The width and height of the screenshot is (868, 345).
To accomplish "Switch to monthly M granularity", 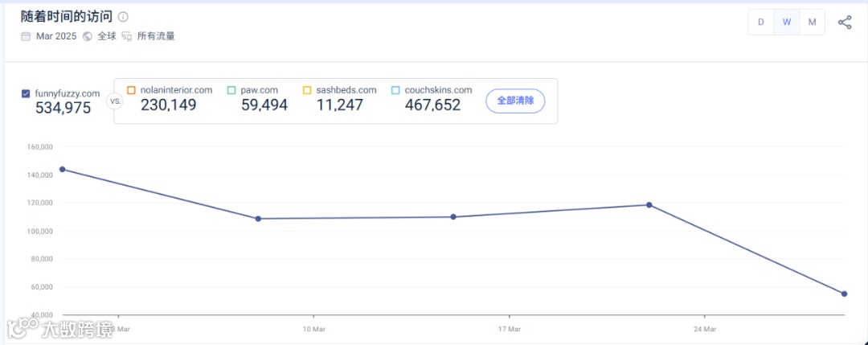I will pos(812,23).
